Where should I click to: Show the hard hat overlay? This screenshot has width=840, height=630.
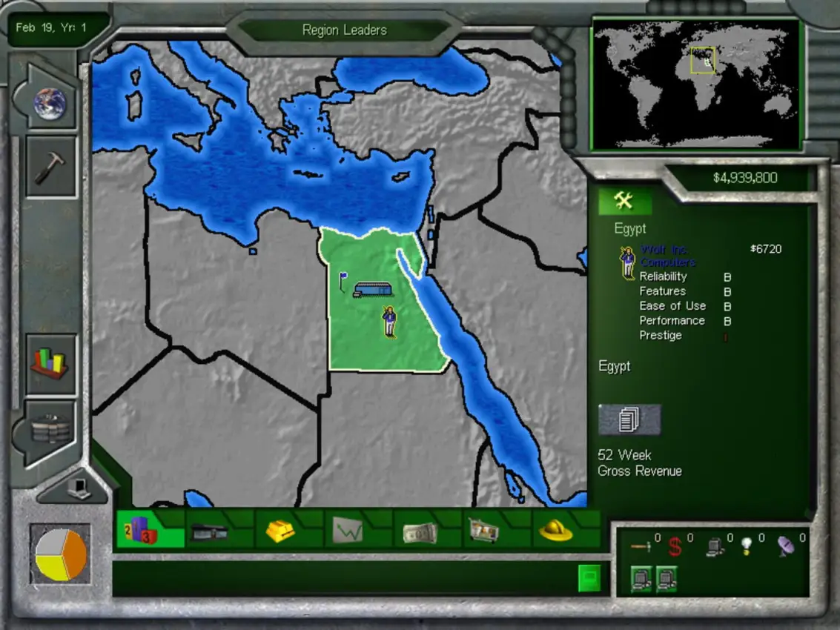pyautogui.click(x=555, y=530)
